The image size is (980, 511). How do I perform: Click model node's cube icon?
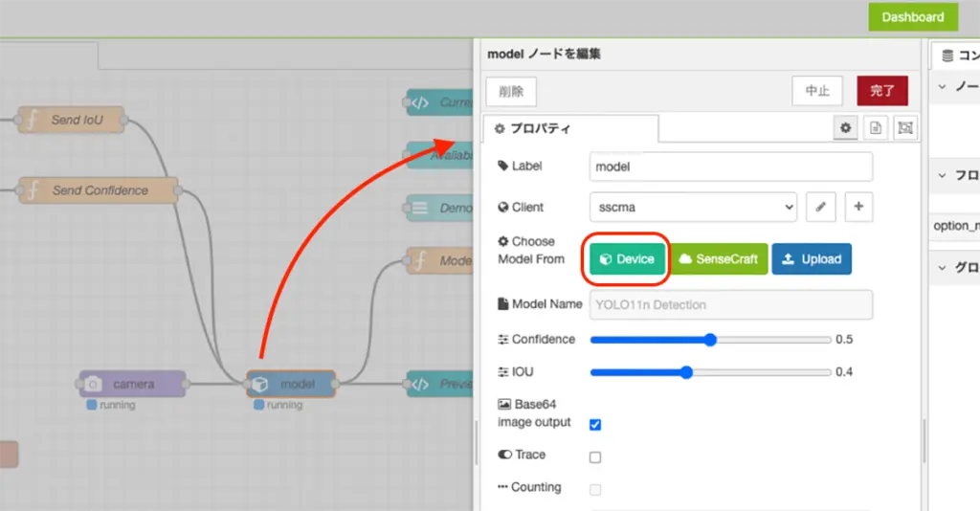pos(260,384)
